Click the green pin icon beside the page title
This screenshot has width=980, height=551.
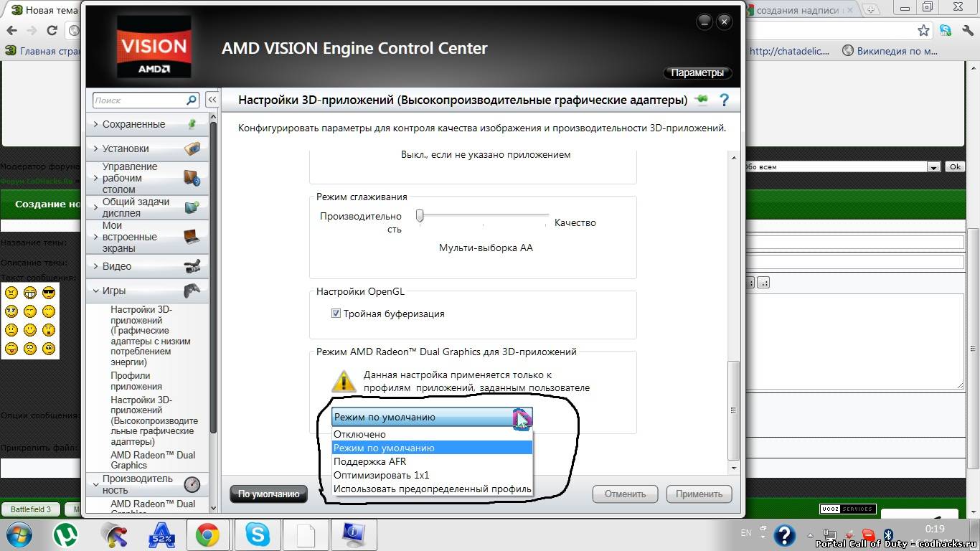(702, 100)
